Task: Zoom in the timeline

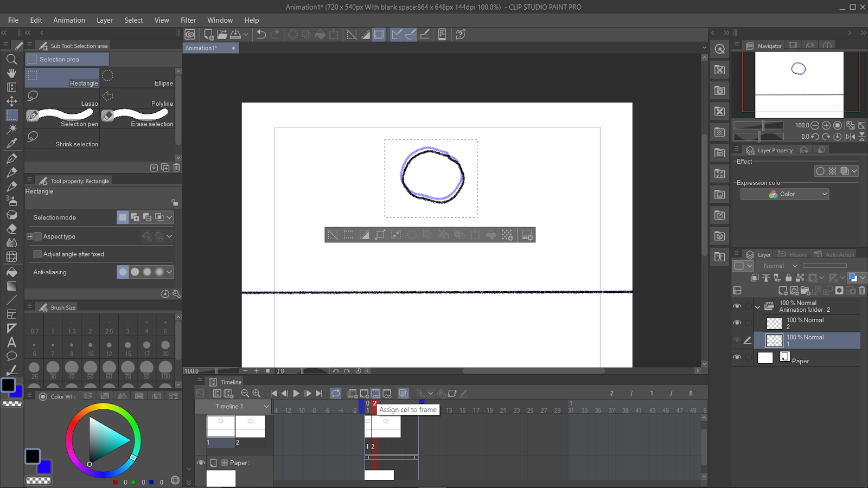Action: pos(257,393)
